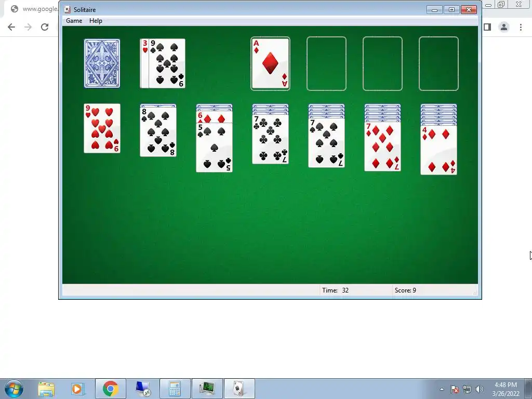Switch to Calculator in taskbar

click(175, 389)
